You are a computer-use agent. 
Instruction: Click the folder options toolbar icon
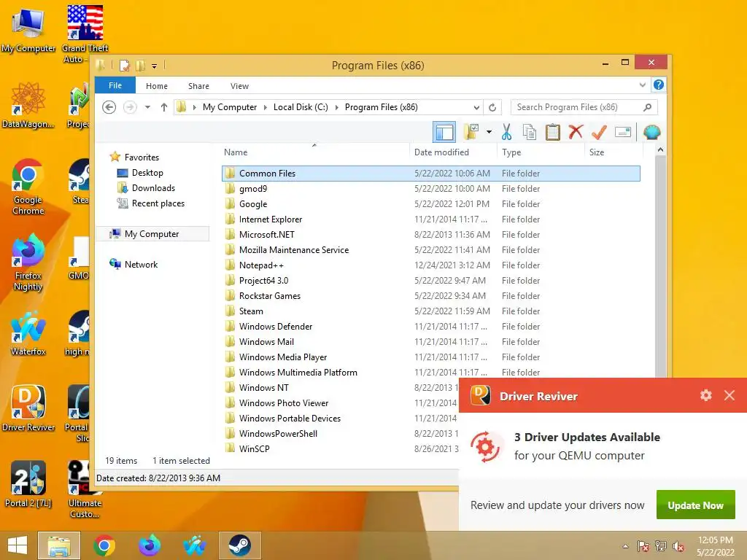pyautogui.click(x=471, y=133)
